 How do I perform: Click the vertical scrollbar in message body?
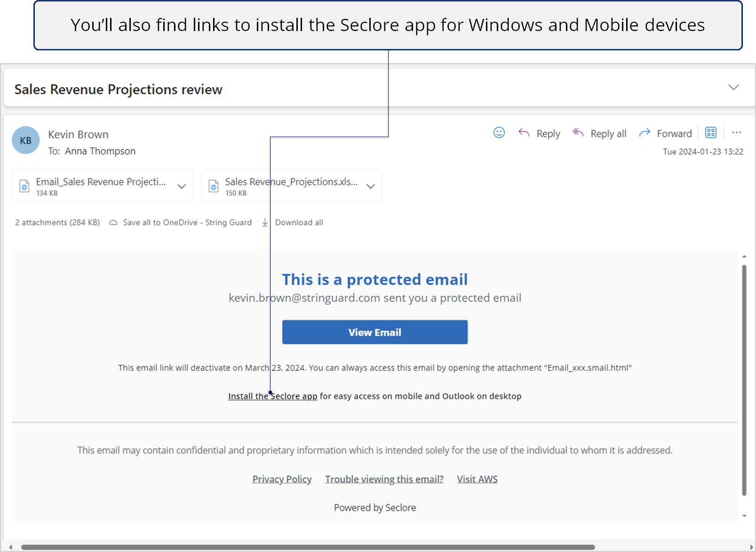[744, 380]
